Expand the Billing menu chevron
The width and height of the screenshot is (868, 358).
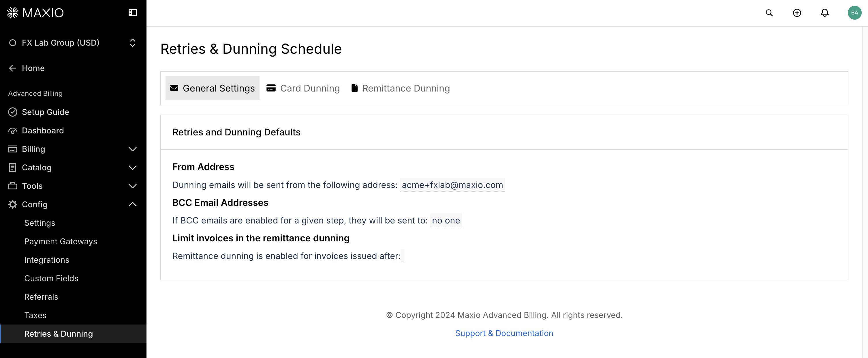[132, 149]
